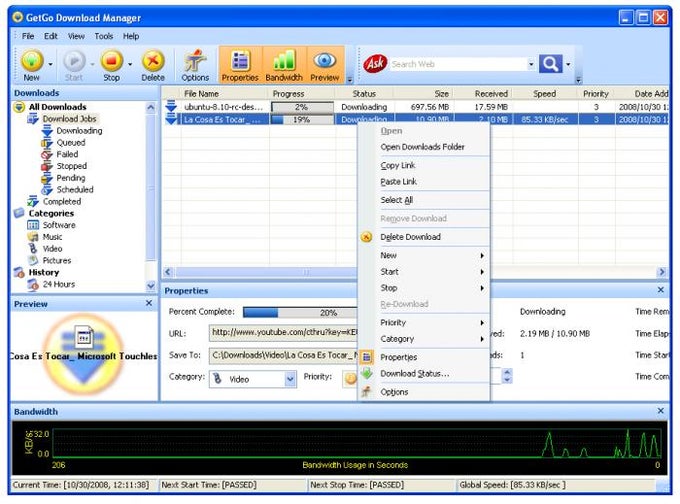Sort by the Speed column header
680x504 pixels.
click(x=545, y=94)
